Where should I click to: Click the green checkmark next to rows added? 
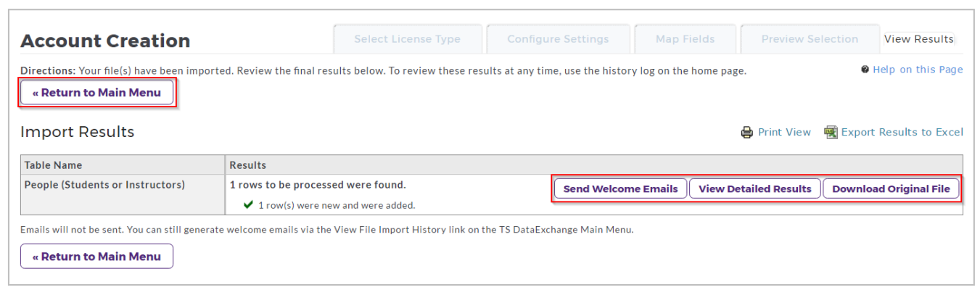pyautogui.click(x=249, y=205)
